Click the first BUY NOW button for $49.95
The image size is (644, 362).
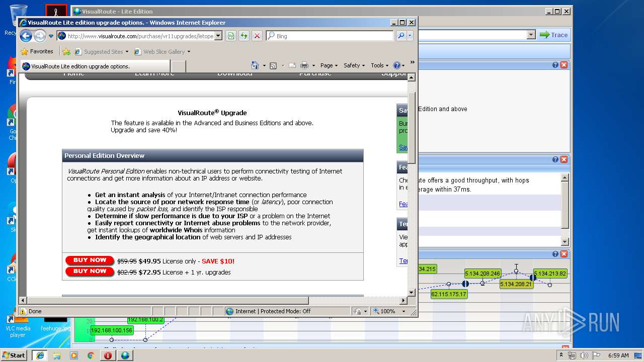click(x=90, y=260)
